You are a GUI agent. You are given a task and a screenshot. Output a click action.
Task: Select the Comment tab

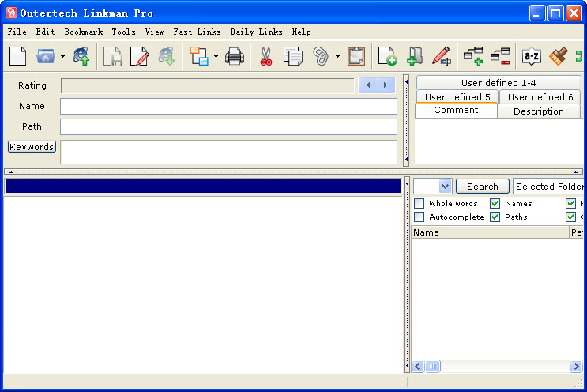[456, 110]
